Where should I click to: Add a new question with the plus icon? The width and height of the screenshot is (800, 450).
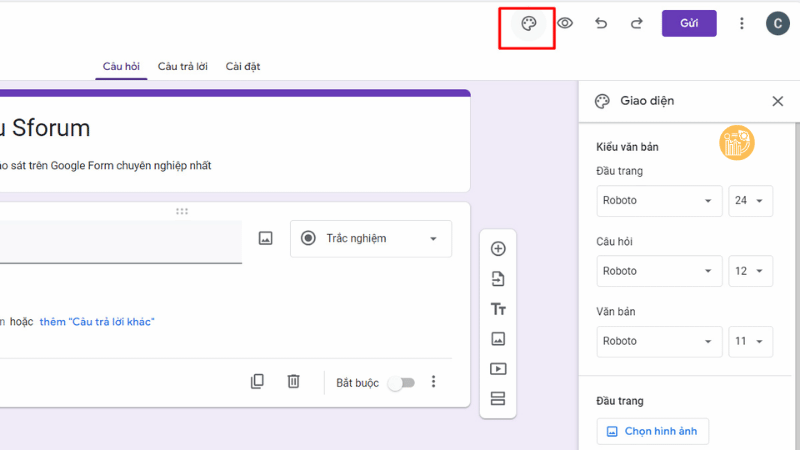[x=498, y=249]
